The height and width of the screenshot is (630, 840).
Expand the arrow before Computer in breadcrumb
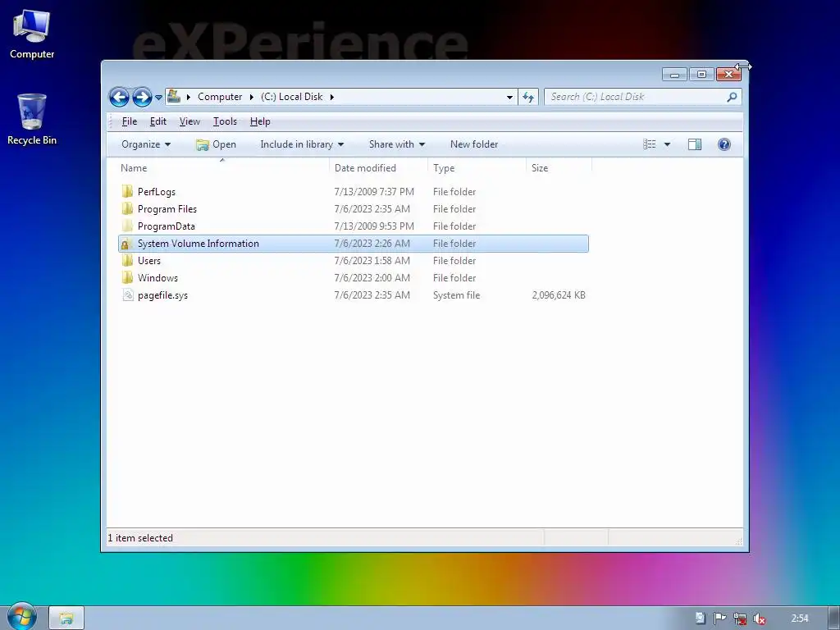pyautogui.click(x=189, y=97)
